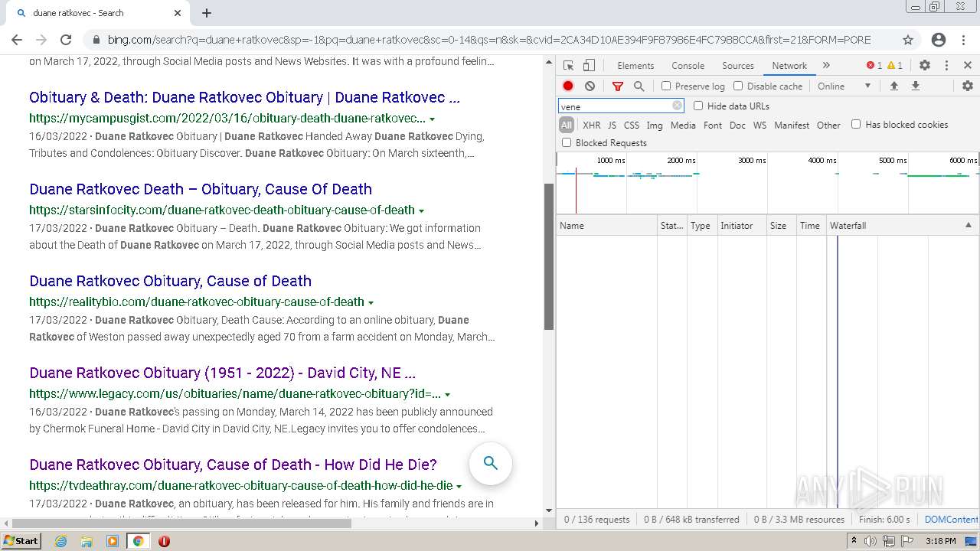The height and width of the screenshot is (551, 980).
Task: Filter requests by XHR type
Action: click(592, 125)
